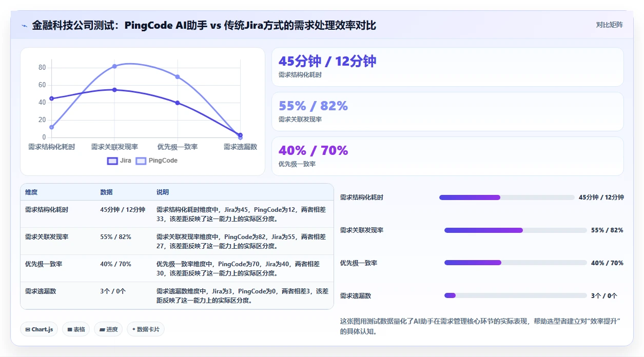This screenshot has height=357, width=644.
Task: Click the 优先级一致率 caption under the 40% card value
Action: coord(297,164)
